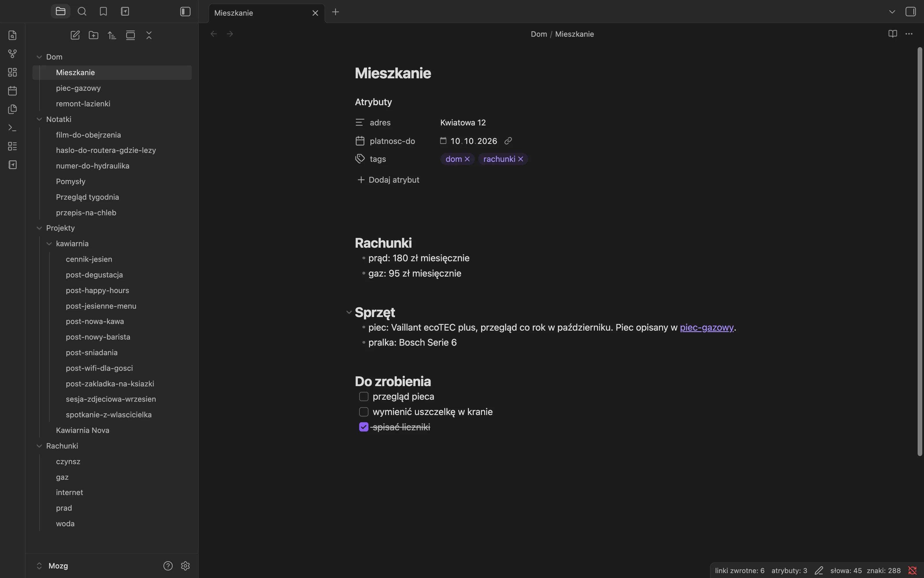
Task: Collapse all folders with the collapse icon
Action: tap(149, 35)
